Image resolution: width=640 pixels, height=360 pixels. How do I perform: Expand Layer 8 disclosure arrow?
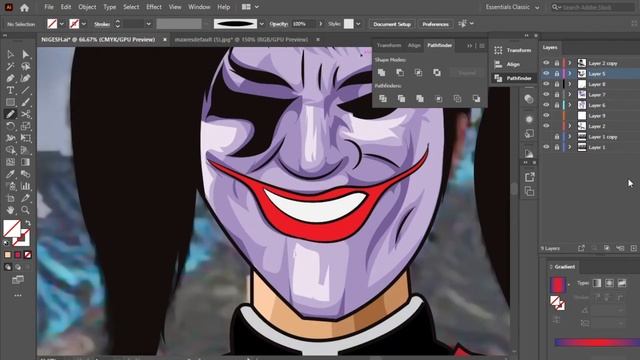click(570, 84)
